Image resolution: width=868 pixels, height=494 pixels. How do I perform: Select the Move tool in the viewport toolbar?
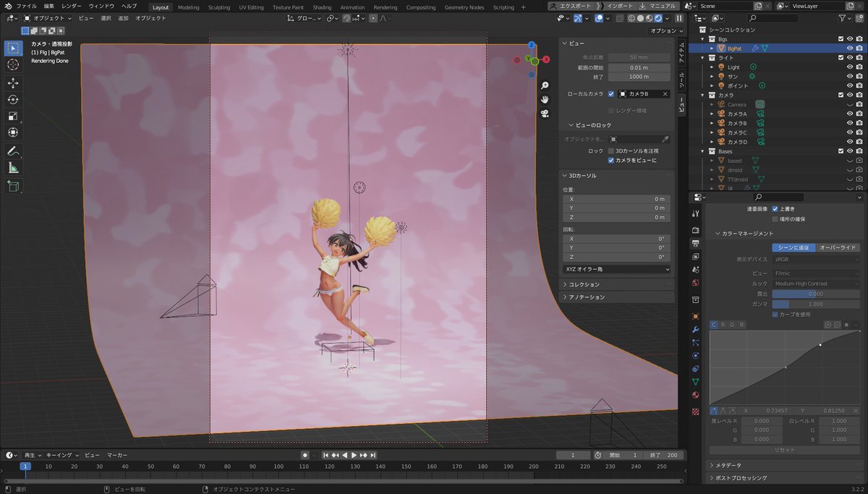pos(13,83)
